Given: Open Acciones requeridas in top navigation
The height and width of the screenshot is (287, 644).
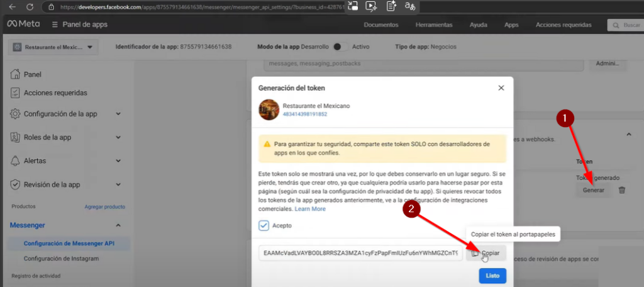Looking at the screenshot, I should tap(563, 25).
